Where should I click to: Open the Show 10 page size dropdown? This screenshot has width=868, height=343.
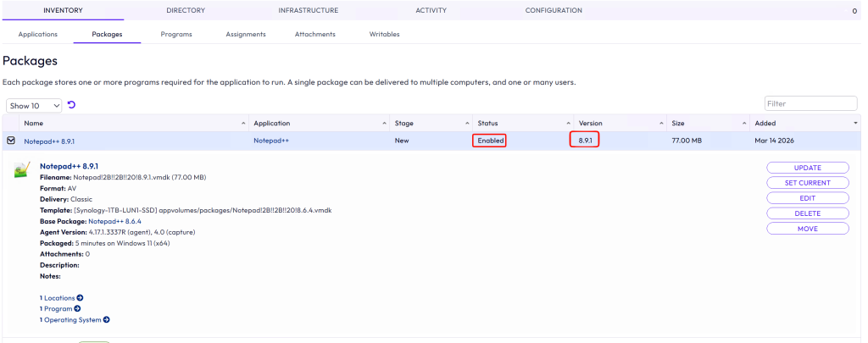tap(34, 105)
